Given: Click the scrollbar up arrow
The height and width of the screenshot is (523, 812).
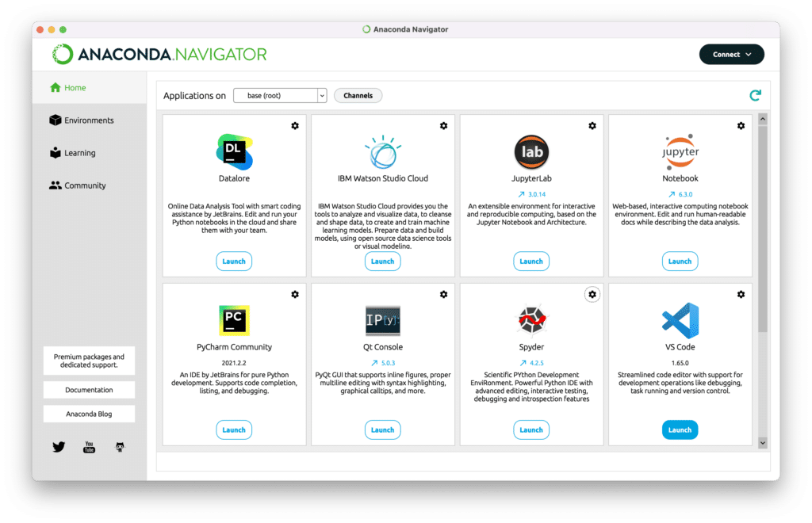Looking at the screenshot, I should 763,120.
